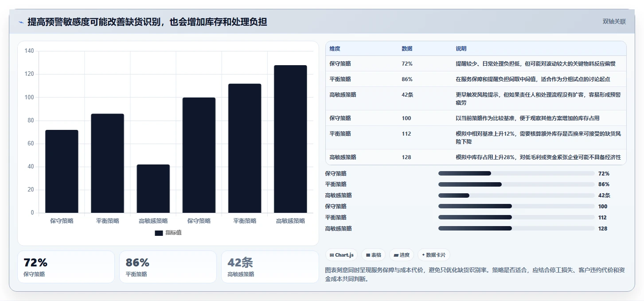Click the 128 cell in the table
Screen dimensions: 644x301
click(406, 157)
